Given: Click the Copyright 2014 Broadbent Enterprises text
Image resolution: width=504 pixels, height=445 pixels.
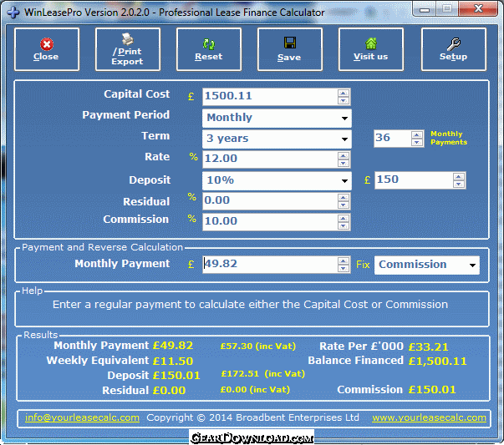Looking at the screenshot, I should click(252, 417).
